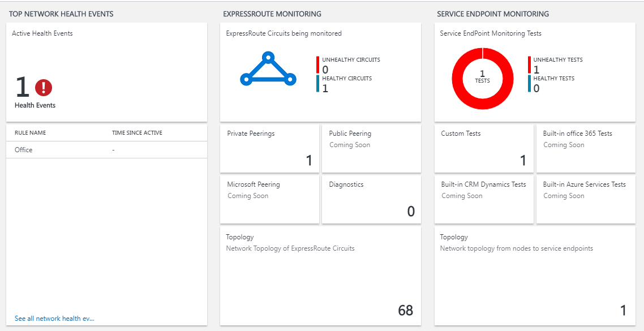Open the service endpoints Topology tile
The height and width of the screenshot is (331, 644).
534,276
